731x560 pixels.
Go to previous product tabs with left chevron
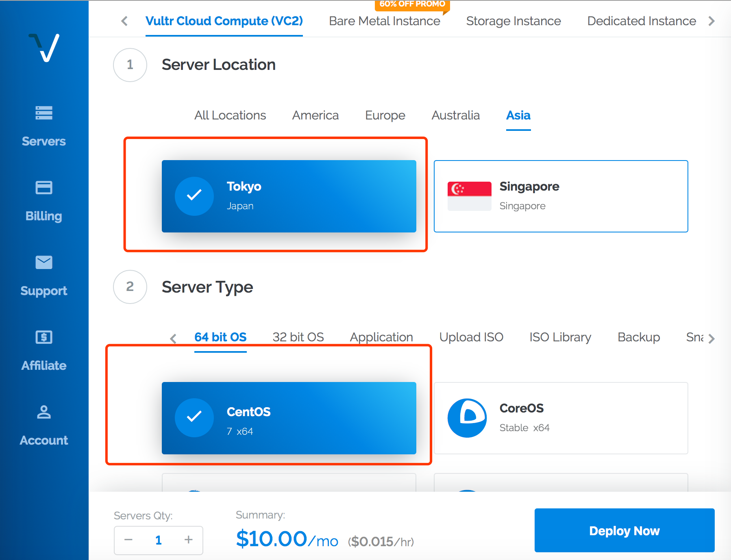(x=124, y=21)
